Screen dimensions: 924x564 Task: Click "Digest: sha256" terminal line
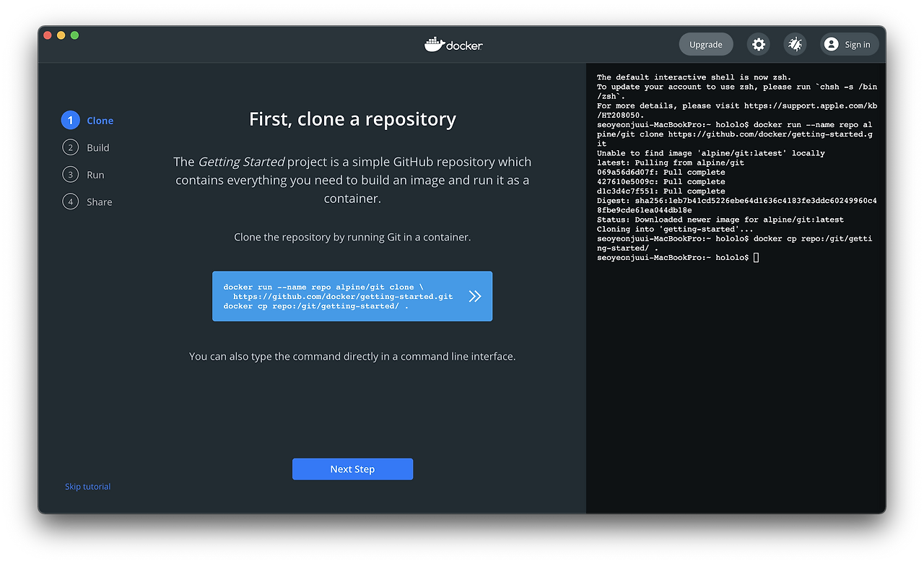pyautogui.click(x=736, y=205)
